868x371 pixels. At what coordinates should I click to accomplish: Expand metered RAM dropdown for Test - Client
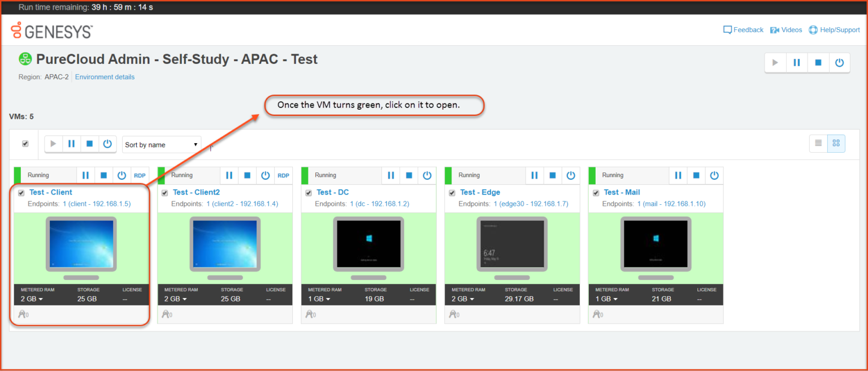(32, 299)
